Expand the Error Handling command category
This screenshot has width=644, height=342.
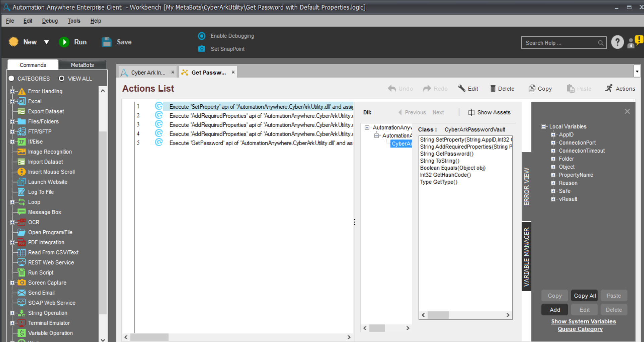coord(12,91)
